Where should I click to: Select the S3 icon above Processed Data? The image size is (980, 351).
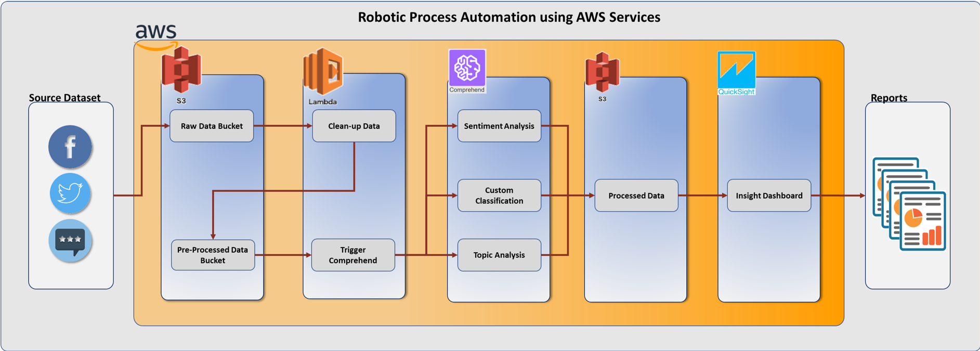click(602, 72)
